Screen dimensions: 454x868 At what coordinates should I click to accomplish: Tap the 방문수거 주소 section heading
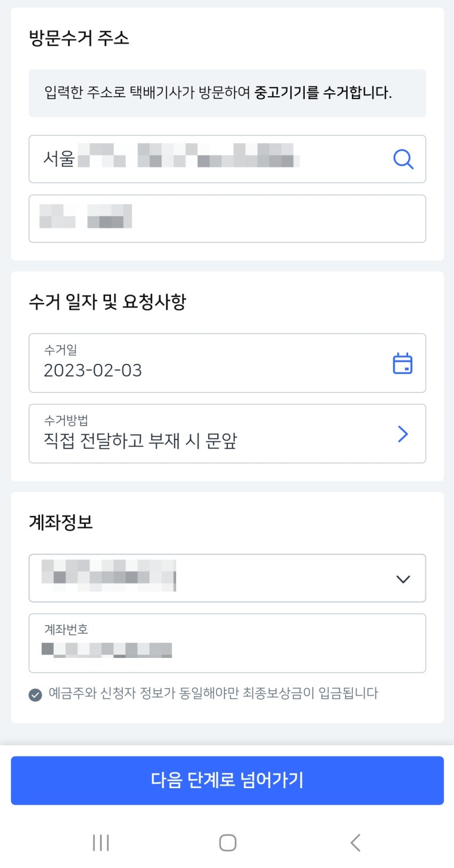(79, 39)
